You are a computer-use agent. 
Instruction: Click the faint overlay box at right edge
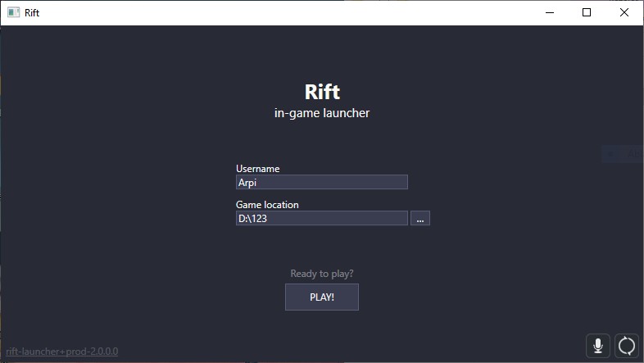[623, 153]
